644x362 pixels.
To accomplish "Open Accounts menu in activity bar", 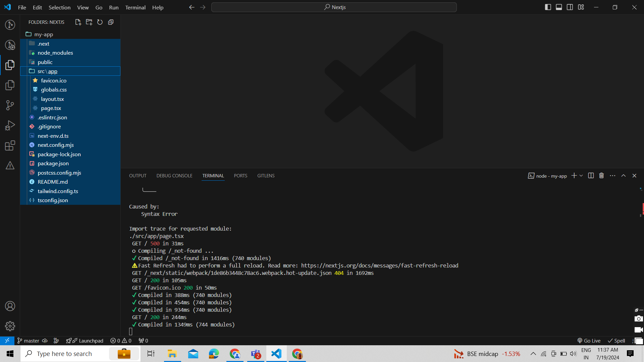I will (10, 306).
